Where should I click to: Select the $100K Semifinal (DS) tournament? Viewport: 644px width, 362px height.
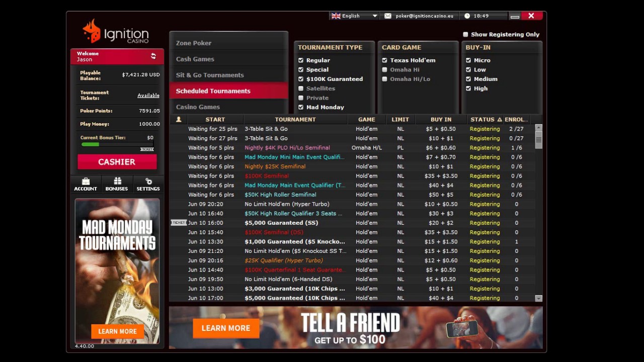[x=352, y=232]
